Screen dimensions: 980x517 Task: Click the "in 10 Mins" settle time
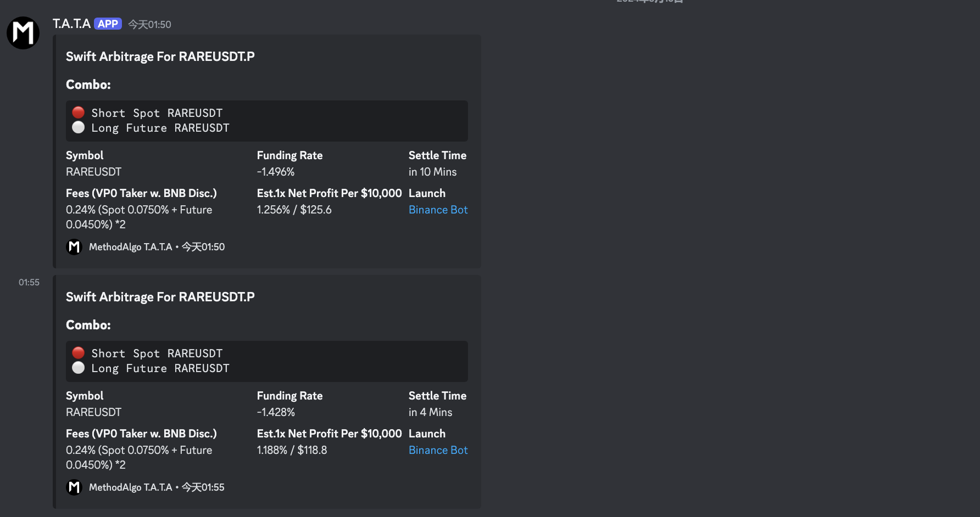[x=432, y=172]
